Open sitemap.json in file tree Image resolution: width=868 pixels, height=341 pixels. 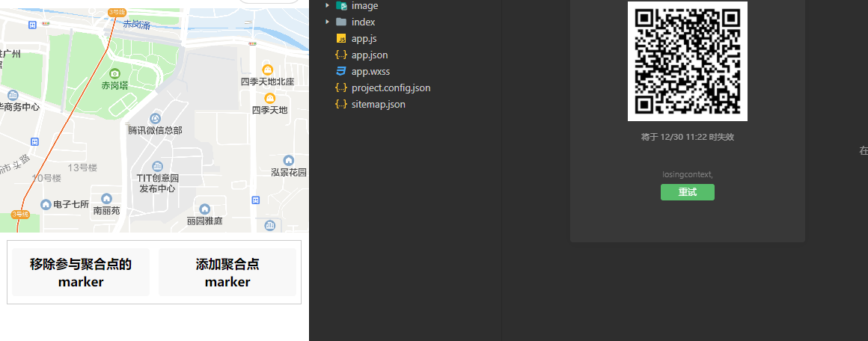point(378,104)
